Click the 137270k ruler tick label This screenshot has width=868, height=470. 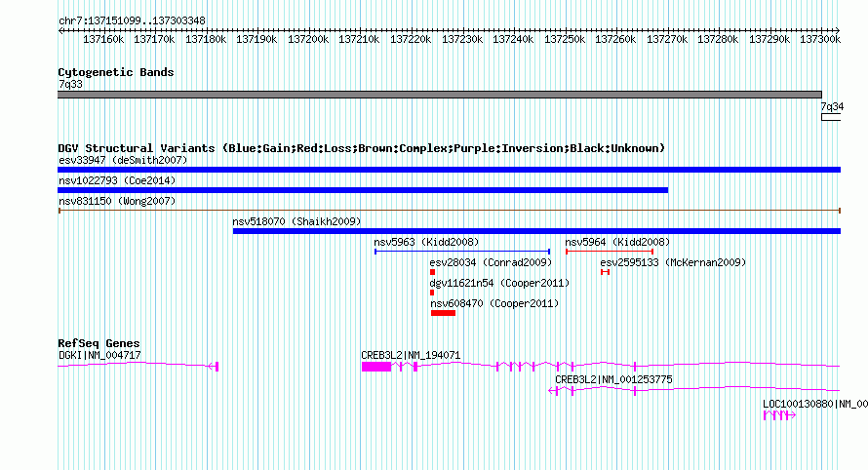(667, 39)
